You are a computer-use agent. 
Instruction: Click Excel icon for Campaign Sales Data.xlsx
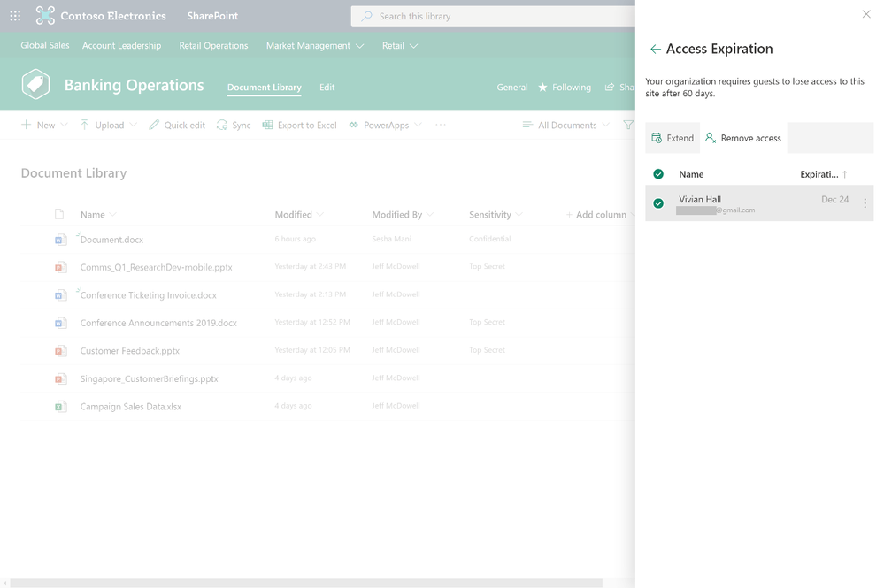click(60, 406)
